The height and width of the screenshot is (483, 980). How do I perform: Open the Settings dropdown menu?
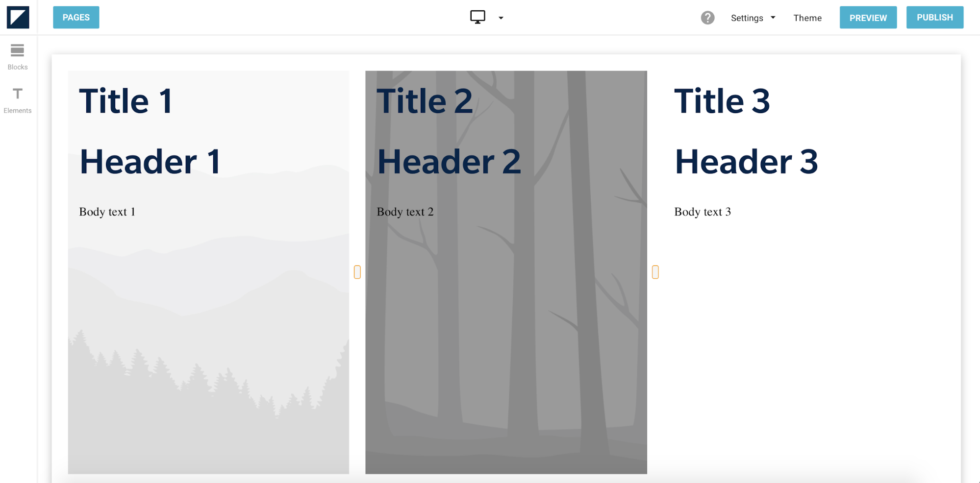point(753,18)
